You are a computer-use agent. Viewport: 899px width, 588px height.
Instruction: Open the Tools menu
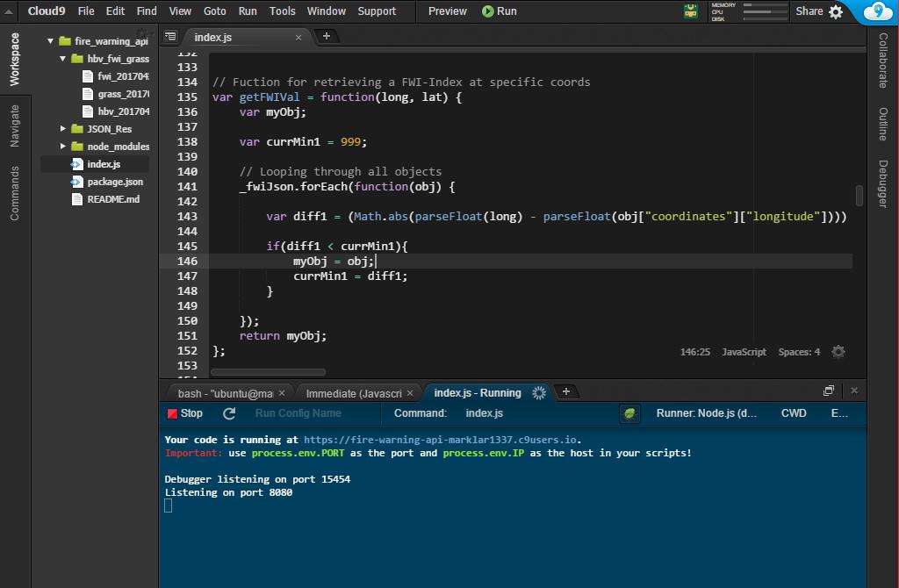(283, 11)
